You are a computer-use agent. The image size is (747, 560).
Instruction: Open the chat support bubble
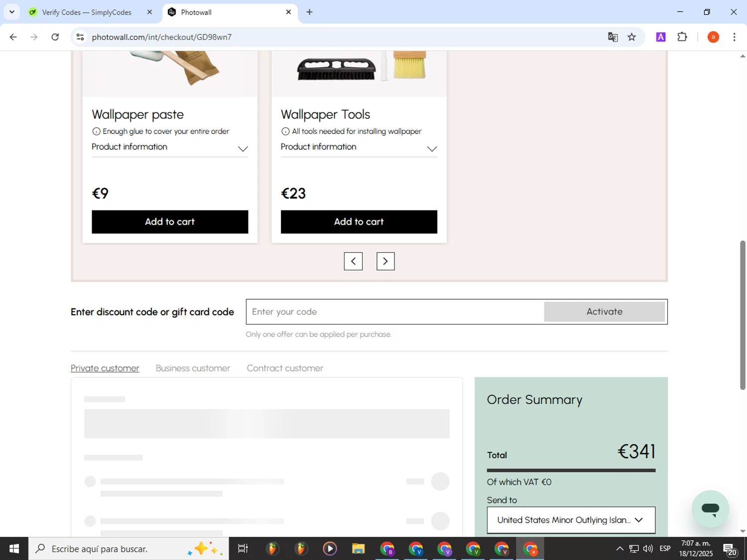[x=710, y=509]
